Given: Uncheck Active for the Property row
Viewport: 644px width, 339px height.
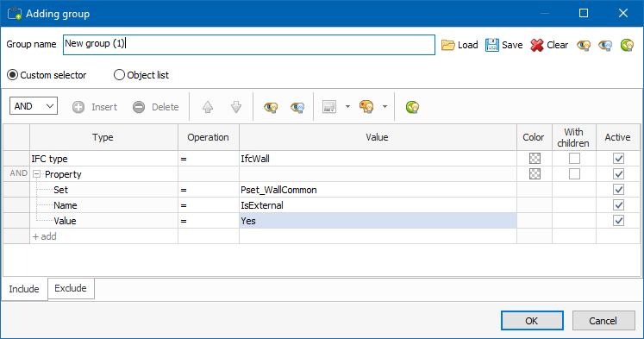Looking at the screenshot, I should coord(618,174).
